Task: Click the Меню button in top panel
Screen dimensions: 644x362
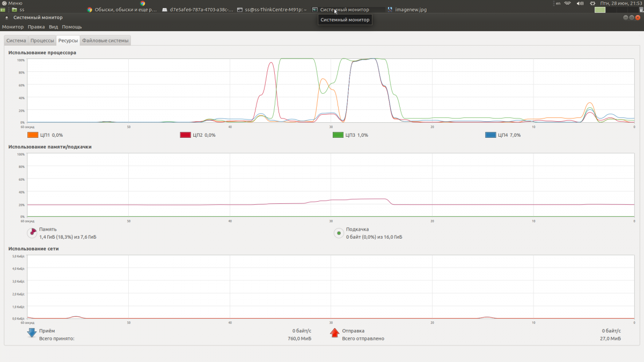Action: coord(12,3)
